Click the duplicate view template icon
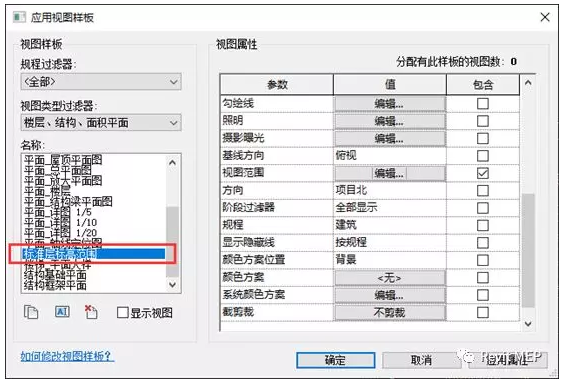 click(31, 312)
